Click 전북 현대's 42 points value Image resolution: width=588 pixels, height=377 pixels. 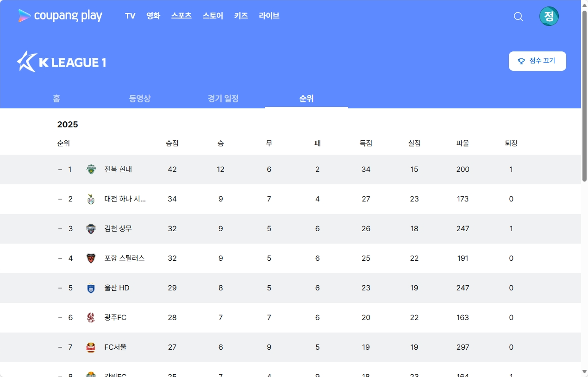click(x=172, y=170)
